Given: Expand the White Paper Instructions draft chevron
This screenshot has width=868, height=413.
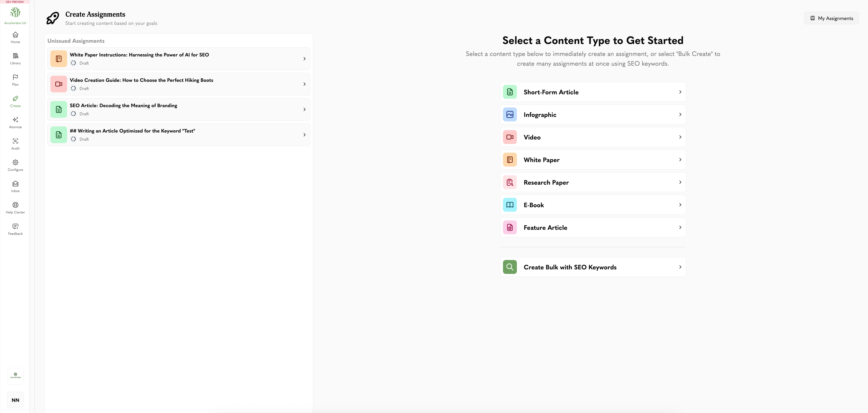Looking at the screenshot, I should pos(304,59).
